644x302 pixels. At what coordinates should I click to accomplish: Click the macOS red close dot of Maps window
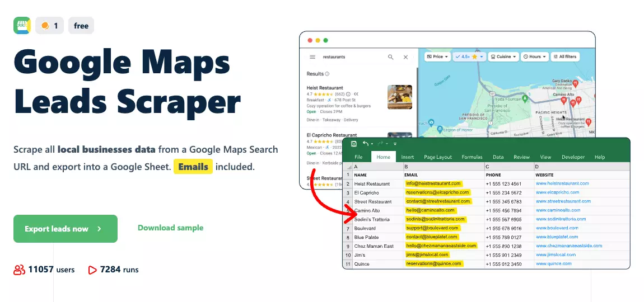(x=310, y=40)
